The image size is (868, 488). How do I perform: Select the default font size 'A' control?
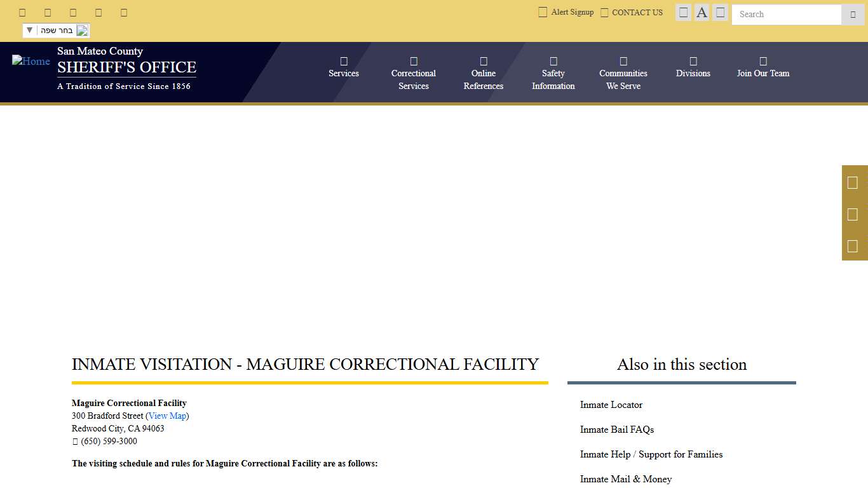click(702, 11)
